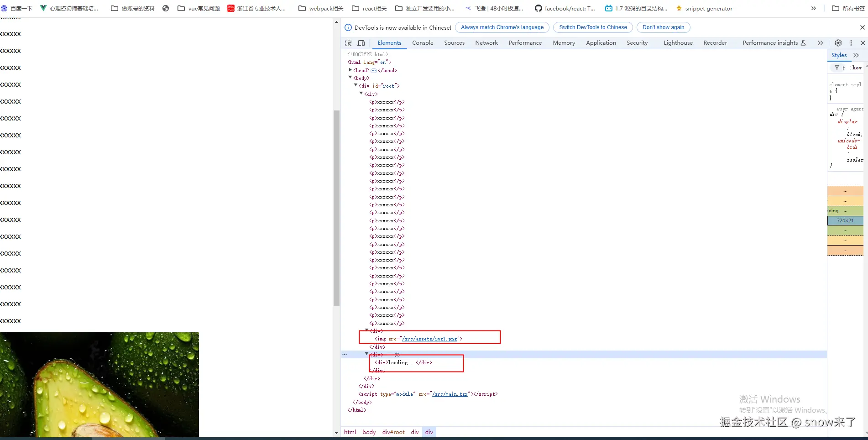Open the 浙江省专业技术人 bookmark

[x=257, y=8]
